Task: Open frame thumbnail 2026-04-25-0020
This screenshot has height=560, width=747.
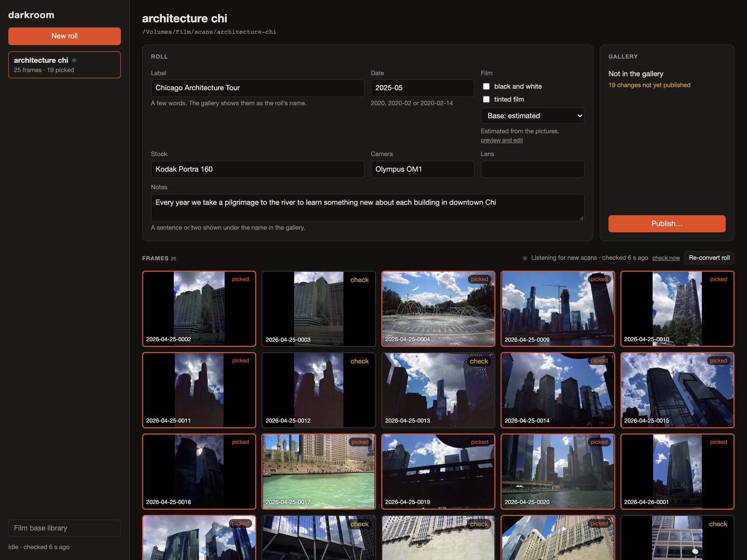Action: [x=558, y=472]
